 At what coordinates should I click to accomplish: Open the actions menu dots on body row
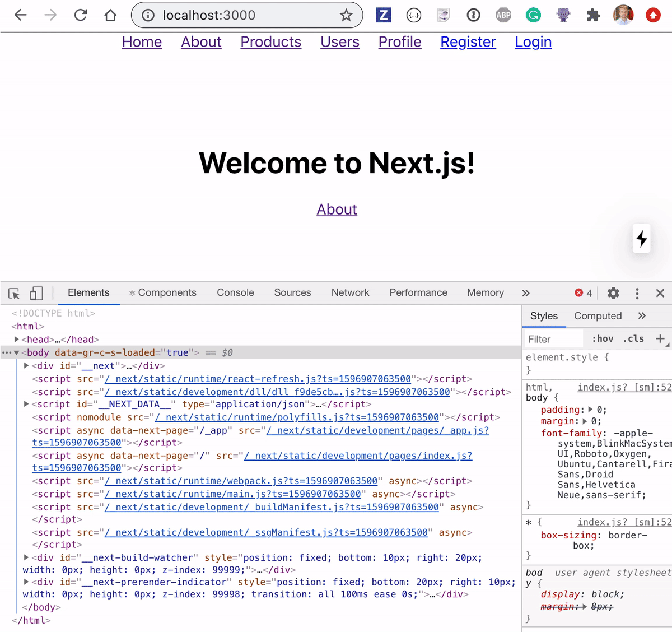coord(6,352)
